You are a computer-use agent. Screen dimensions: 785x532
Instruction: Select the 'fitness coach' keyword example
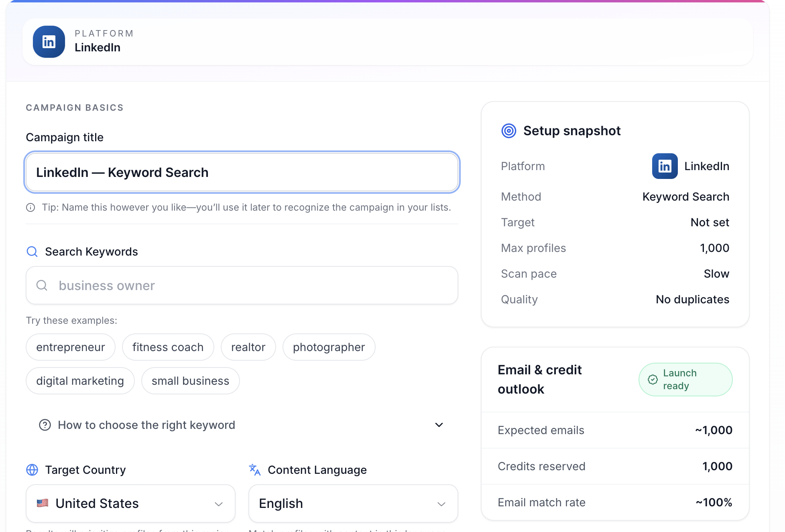coord(168,347)
